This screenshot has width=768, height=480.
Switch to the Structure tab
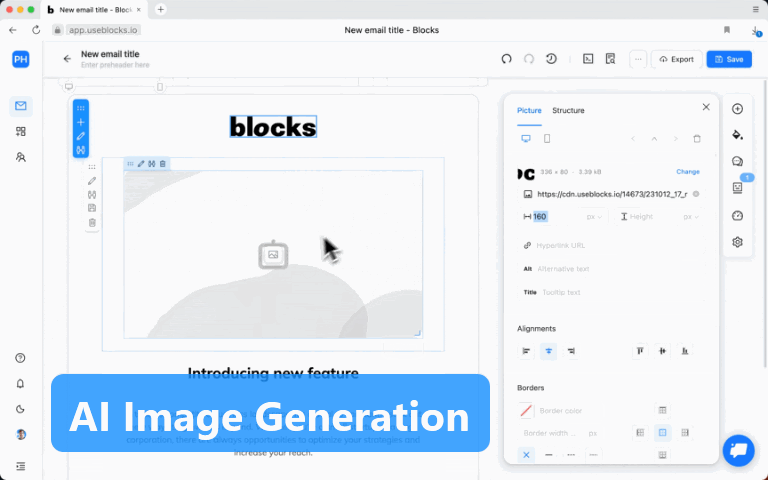568,111
